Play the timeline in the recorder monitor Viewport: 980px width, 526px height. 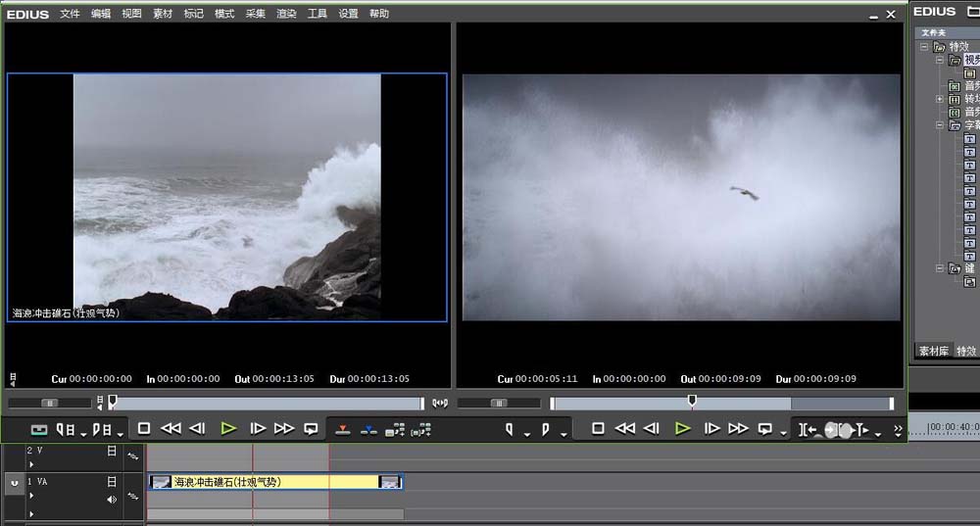pyautogui.click(x=683, y=429)
